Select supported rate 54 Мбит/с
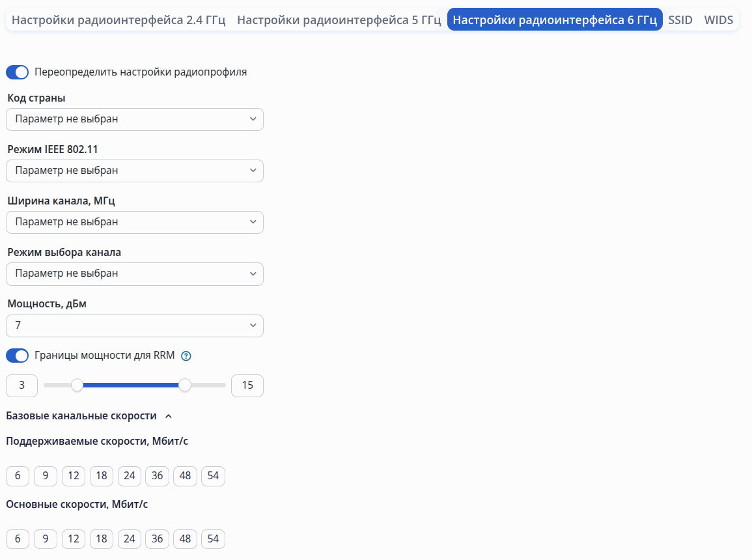Image resolution: width=752 pixels, height=560 pixels. [213, 476]
